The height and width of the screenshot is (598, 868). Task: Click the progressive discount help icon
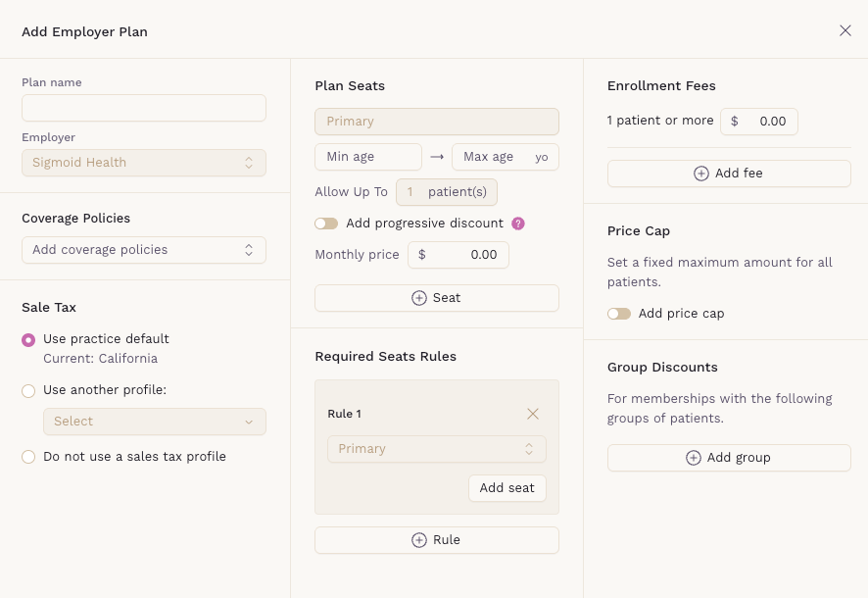coord(518,224)
